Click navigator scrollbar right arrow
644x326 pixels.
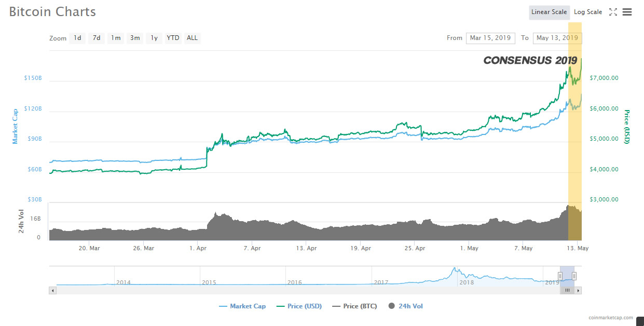point(579,291)
